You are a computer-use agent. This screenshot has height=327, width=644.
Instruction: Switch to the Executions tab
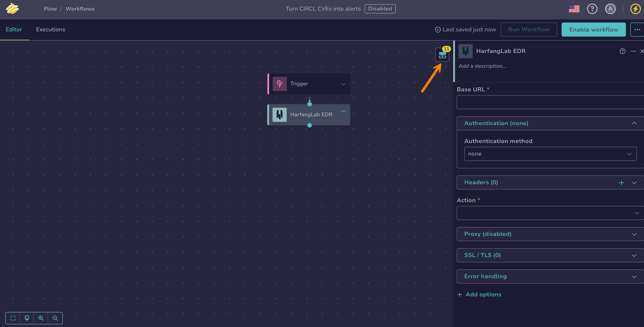51,30
